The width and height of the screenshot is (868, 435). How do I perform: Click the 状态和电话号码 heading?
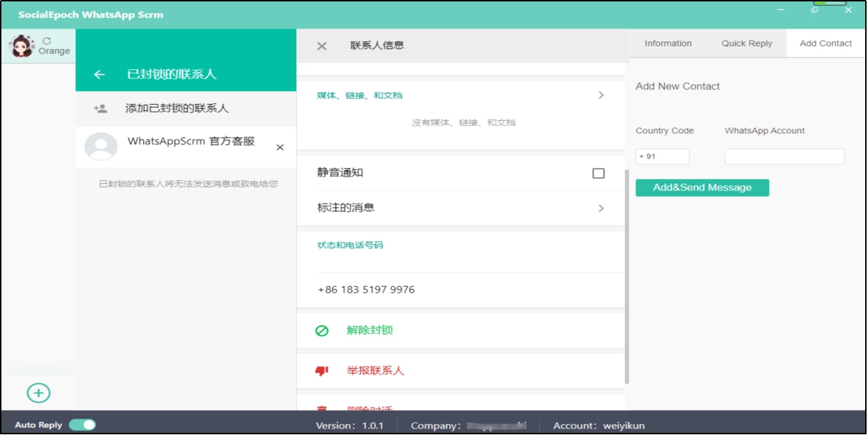(x=350, y=246)
